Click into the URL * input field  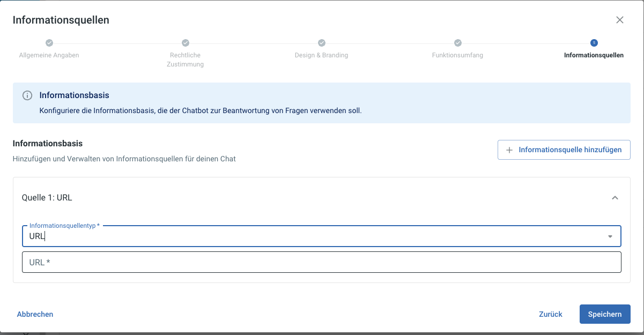pyautogui.click(x=321, y=262)
